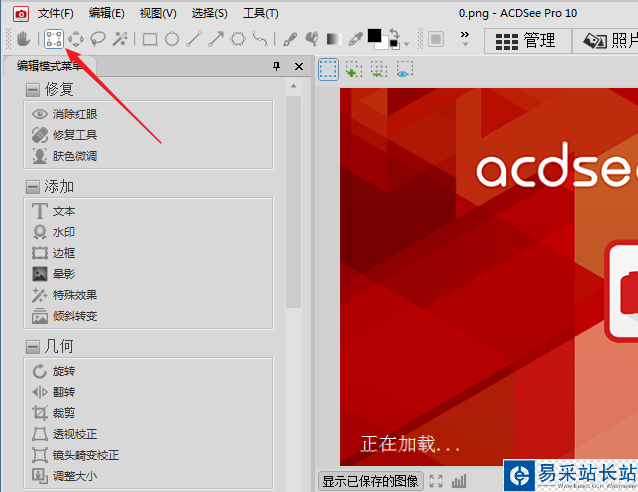Select the Brush tool
Image resolution: width=638 pixels, height=492 pixels.
pos(290,39)
